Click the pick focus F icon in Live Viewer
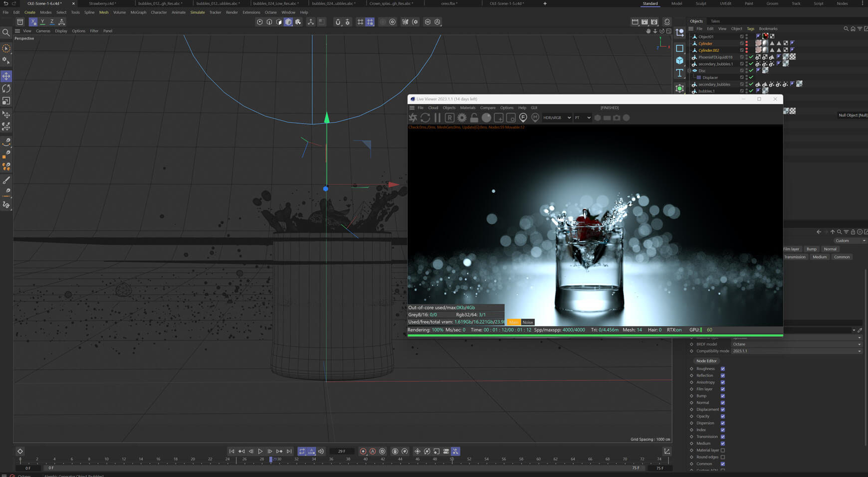The image size is (868, 477). click(523, 118)
